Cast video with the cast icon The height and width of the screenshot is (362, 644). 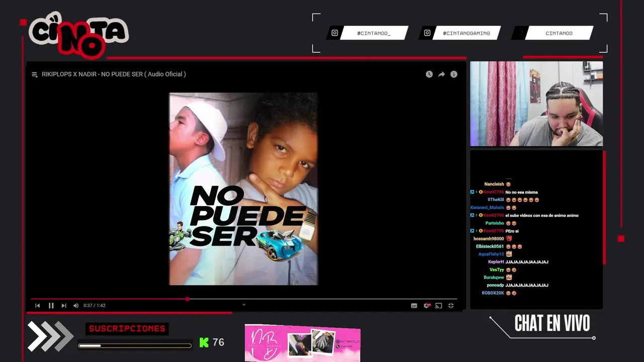point(439,305)
